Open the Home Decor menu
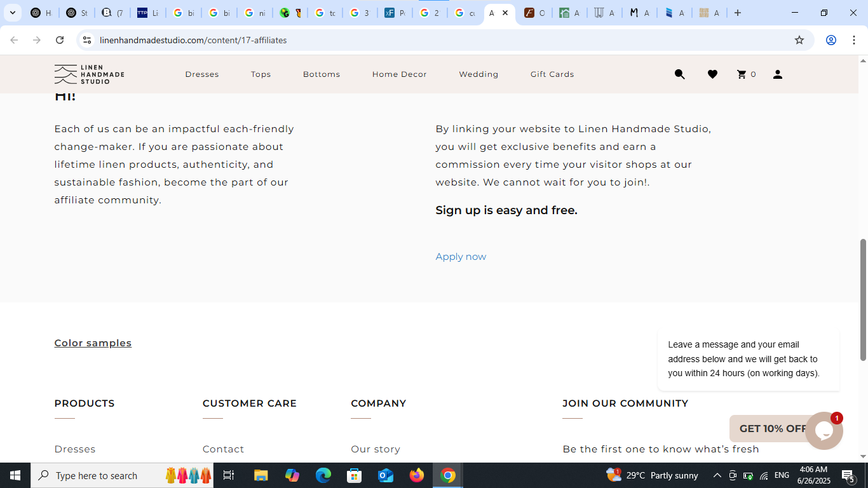The image size is (868, 488). click(400, 74)
